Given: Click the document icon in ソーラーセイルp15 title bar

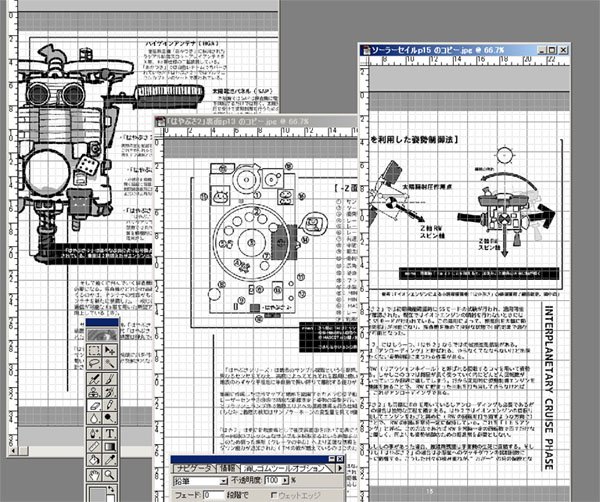Looking at the screenshot, I should point(366,51).
